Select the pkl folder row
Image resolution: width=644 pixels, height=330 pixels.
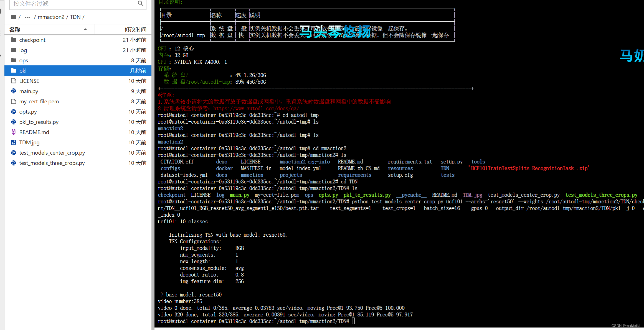pyautogui.click(x=78, y=71)
